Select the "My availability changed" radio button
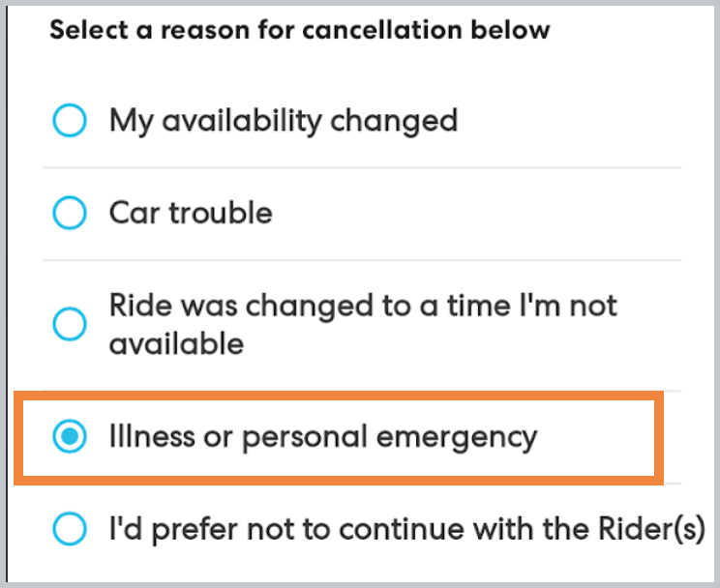Viewport: 720px width, 588px height. [70, 122]
